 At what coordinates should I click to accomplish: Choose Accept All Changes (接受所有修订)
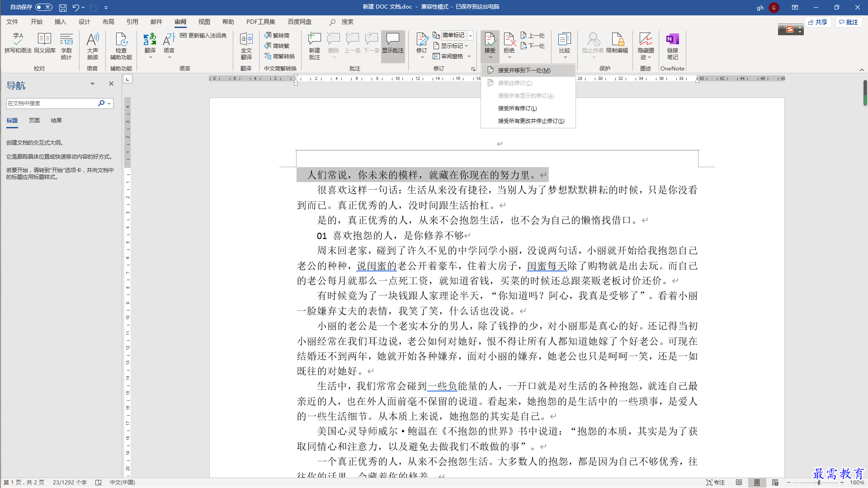tap(528, 108)
